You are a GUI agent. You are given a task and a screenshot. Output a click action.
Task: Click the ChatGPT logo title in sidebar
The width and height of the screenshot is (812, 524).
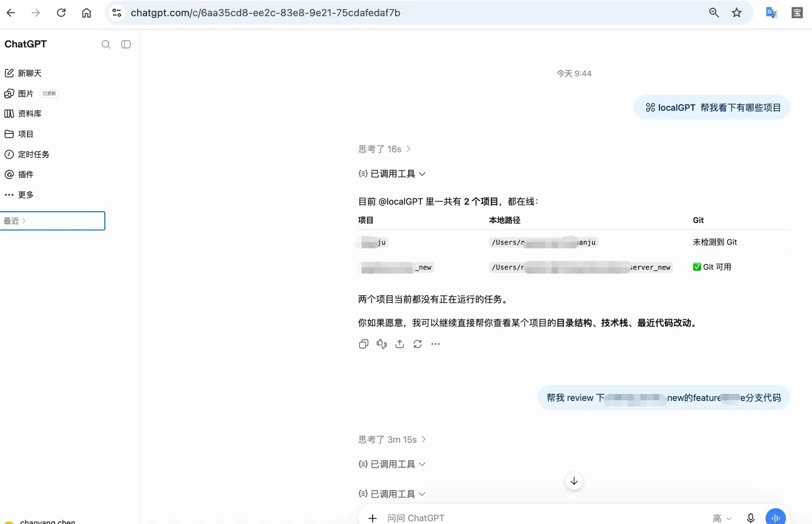point(26,44)
